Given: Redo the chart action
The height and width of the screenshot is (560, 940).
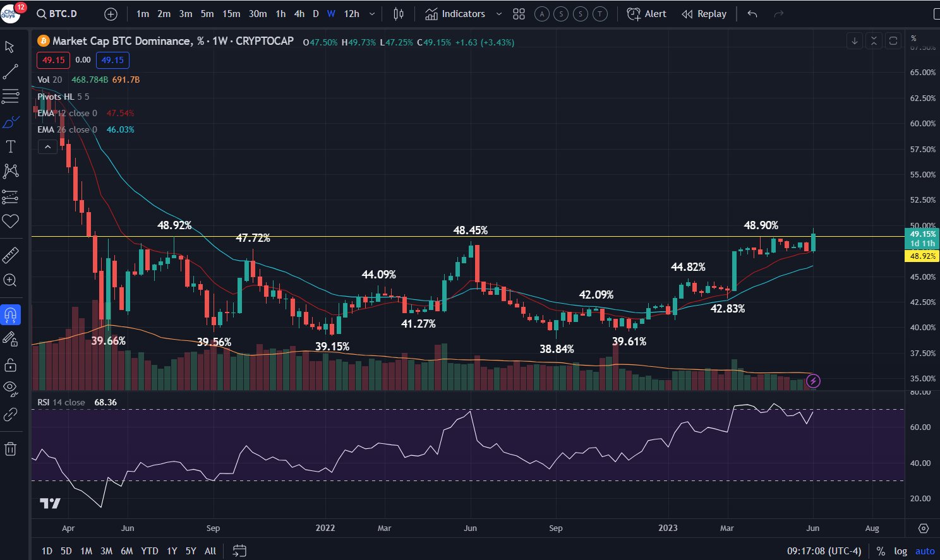Looking at the screenshot, I should [779, 14].
